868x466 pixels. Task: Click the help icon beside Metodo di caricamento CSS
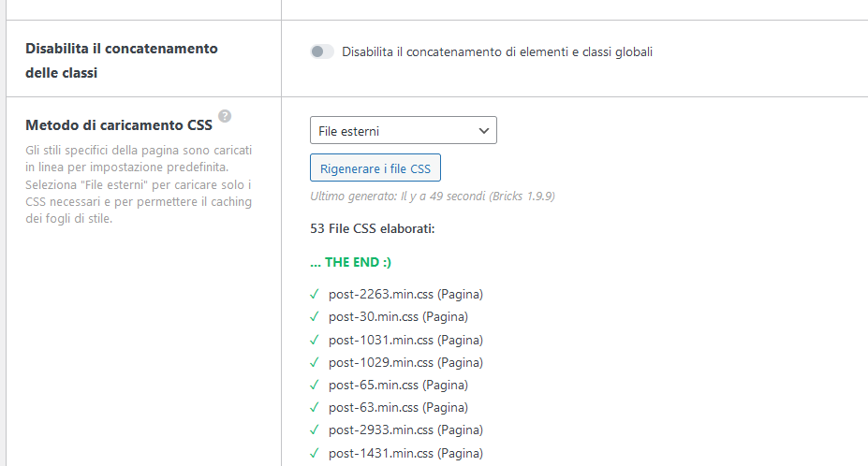pyautogui.click(x=225, y=117)
